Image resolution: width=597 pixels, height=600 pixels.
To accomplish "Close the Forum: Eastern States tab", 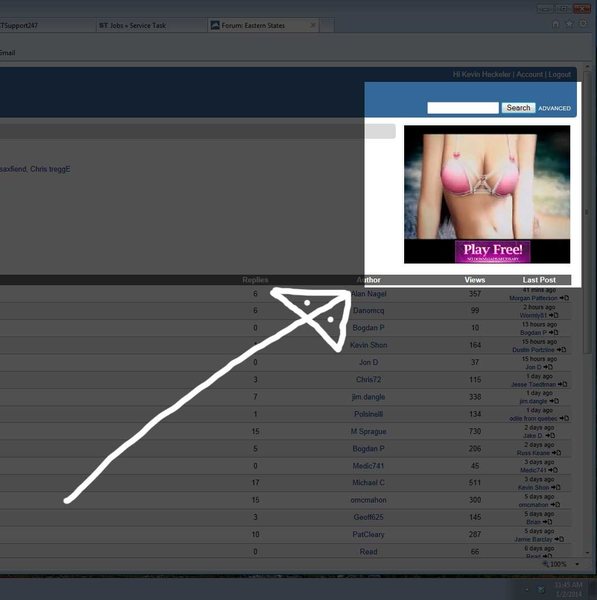I will coord(313,25).
